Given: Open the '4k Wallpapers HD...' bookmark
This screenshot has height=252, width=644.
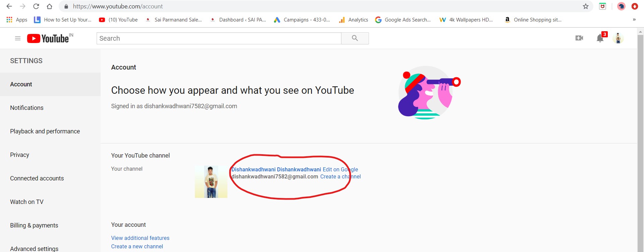Looking at the screenshot, I should [x=466, y=20].
